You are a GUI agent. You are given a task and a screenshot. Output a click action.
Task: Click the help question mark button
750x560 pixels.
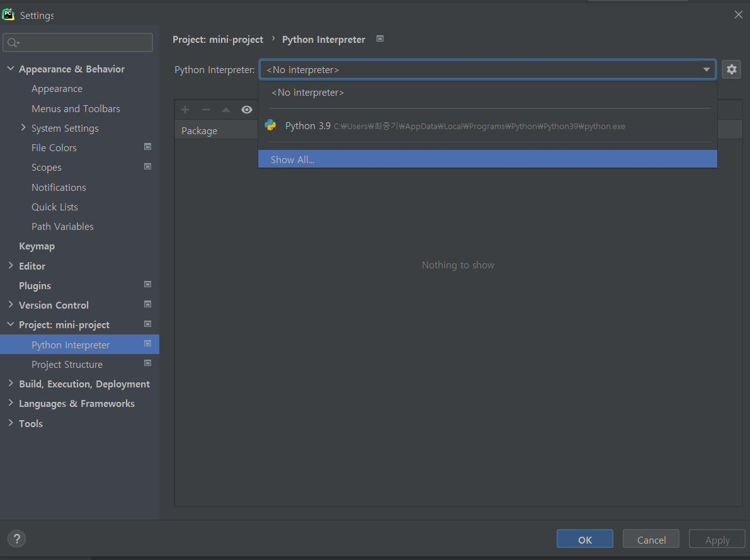pos(17,539)
